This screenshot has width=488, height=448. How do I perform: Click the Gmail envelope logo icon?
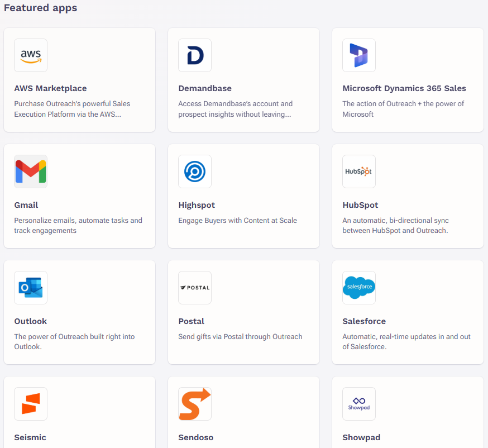click(x=31, y=171)
